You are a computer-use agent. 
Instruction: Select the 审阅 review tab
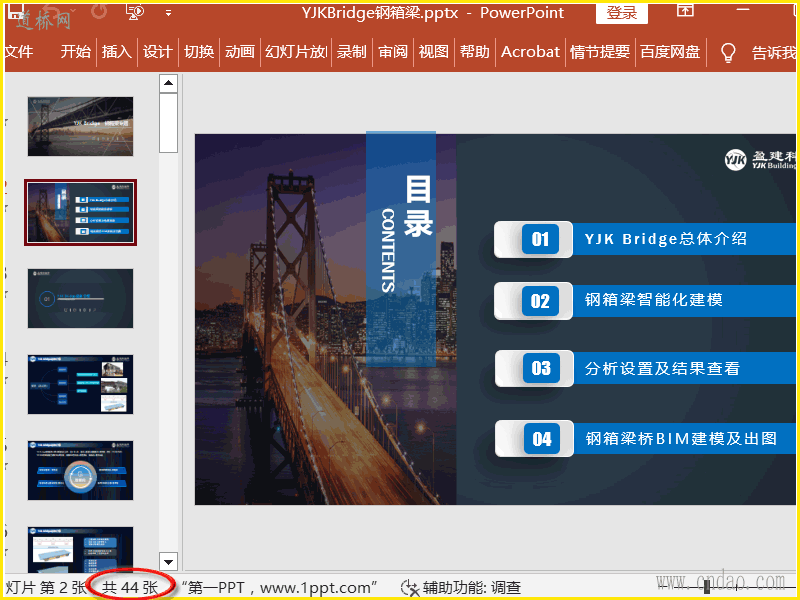[393, 52]
